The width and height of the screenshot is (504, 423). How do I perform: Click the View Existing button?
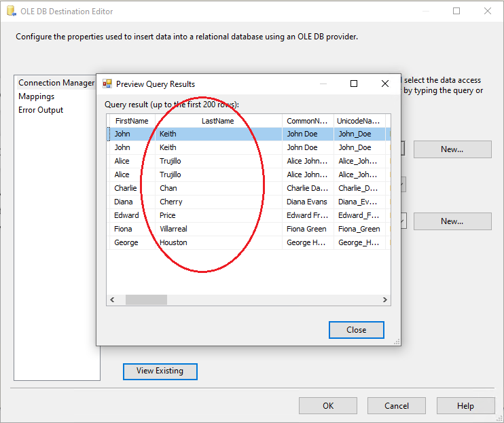pos(160,371)
